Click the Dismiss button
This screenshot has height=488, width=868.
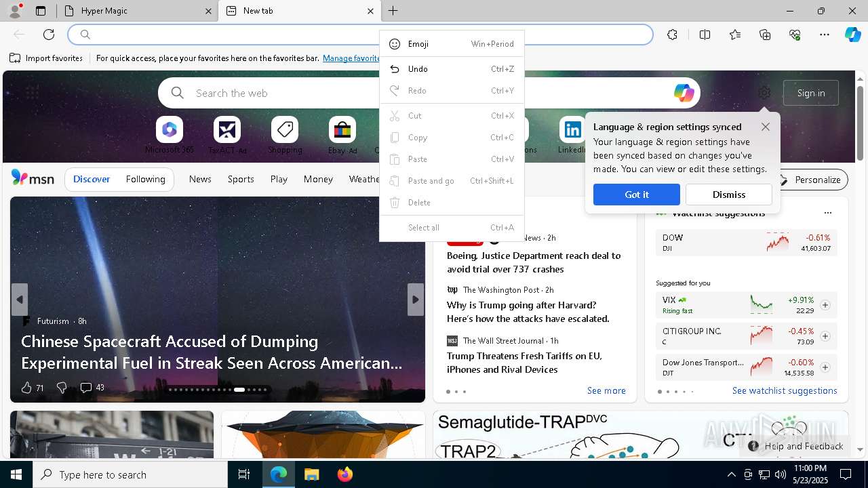click(x=729, y=195)
